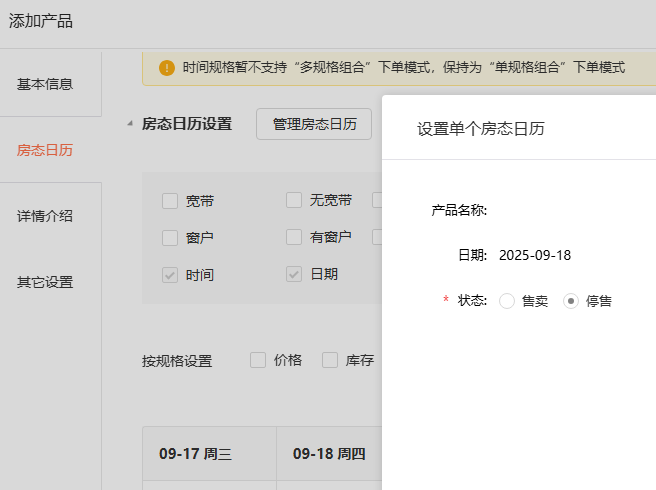Open the 其它设置 sidebar tab
The image size is (656, 490).
pos(45,282)
